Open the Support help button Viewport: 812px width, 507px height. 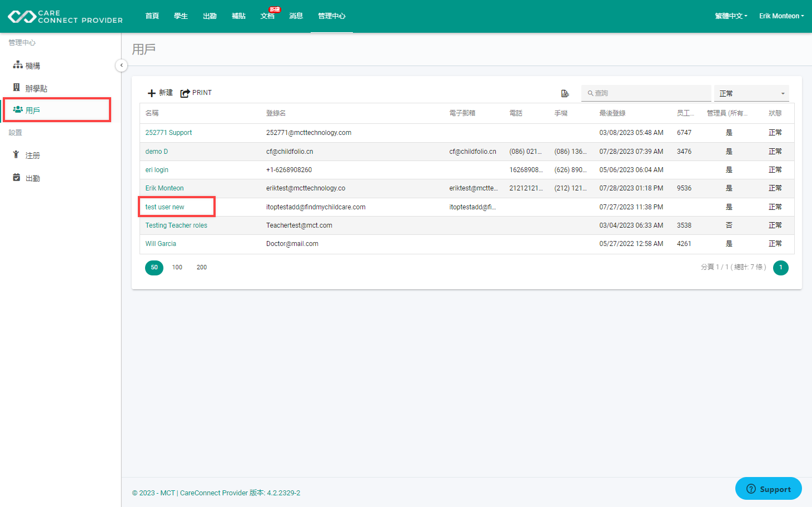tap(768, 489)
